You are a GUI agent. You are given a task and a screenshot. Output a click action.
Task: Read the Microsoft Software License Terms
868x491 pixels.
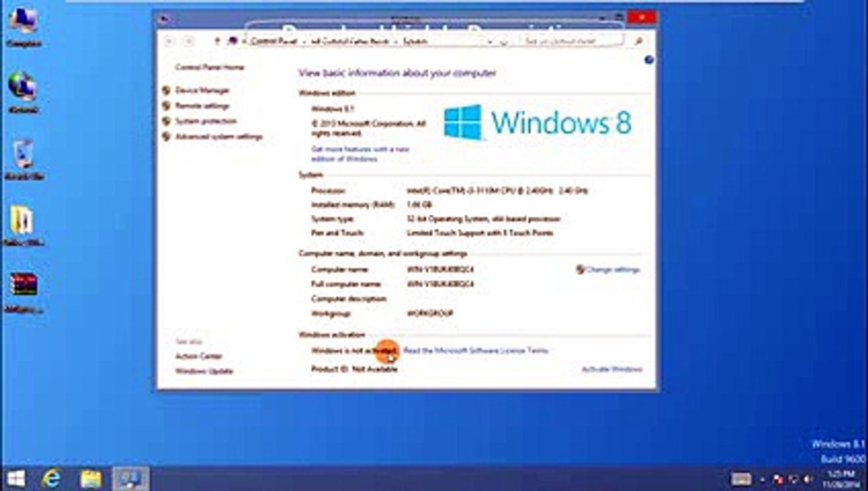476,351
